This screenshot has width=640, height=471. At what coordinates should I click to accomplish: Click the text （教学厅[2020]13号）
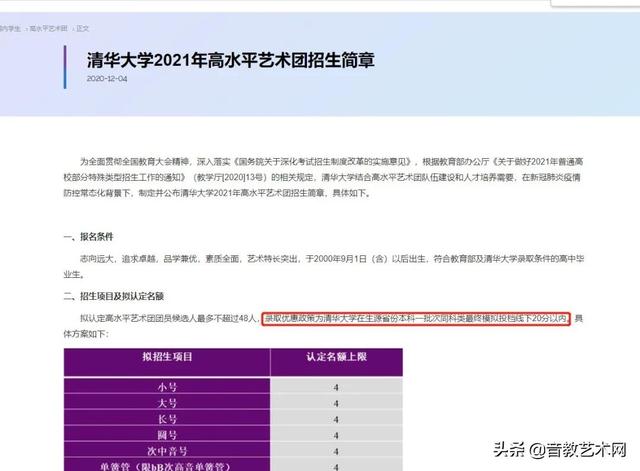point(230,177)
